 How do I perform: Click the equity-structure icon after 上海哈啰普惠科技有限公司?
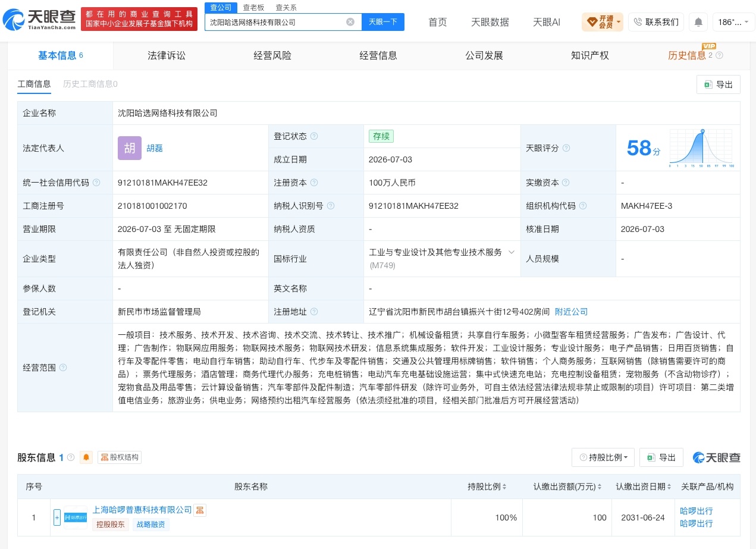(200, 510)
